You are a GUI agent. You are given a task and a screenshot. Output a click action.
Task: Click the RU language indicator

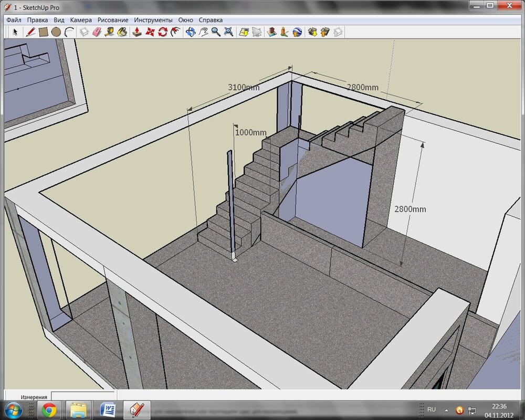click(x=432, y=409)
